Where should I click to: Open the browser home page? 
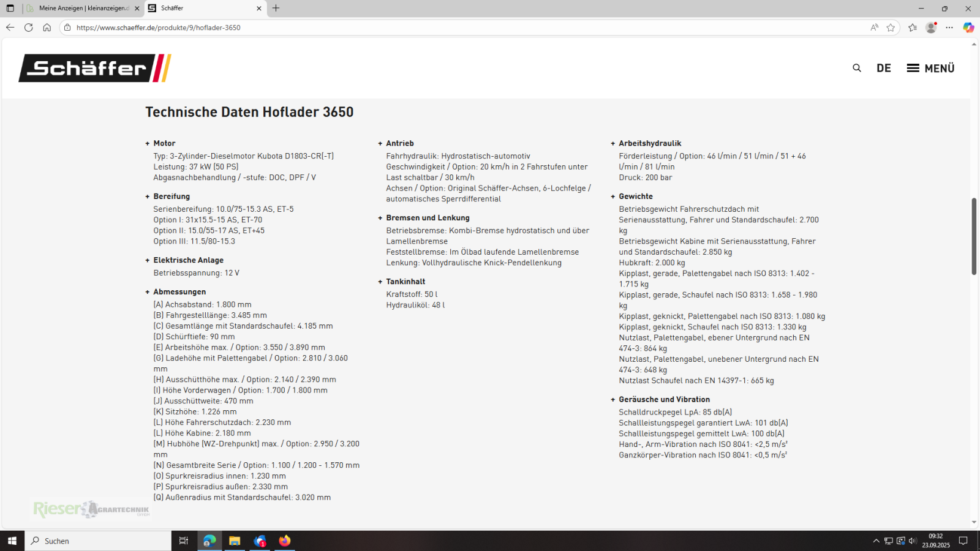(47, 28)
